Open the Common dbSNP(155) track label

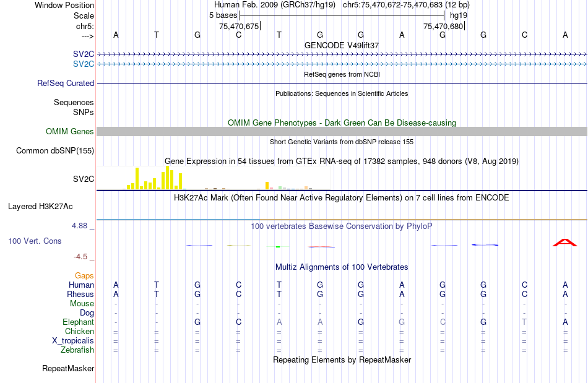pyautogui.click(x=54, y=150)
